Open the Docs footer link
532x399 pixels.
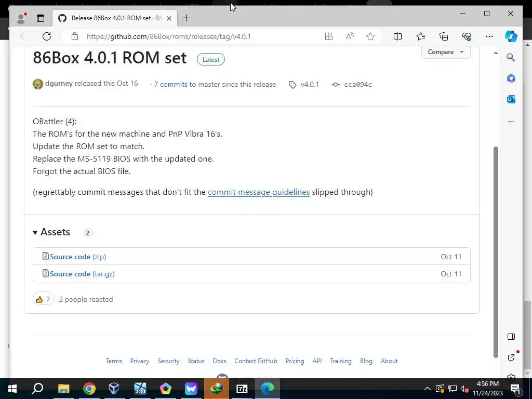pyautogui.click(x=220, y=361)
